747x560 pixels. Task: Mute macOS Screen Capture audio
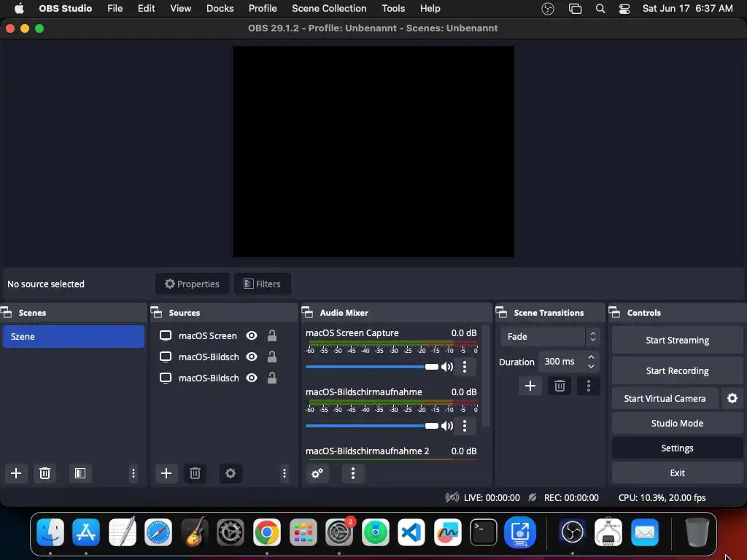[447, 367]
